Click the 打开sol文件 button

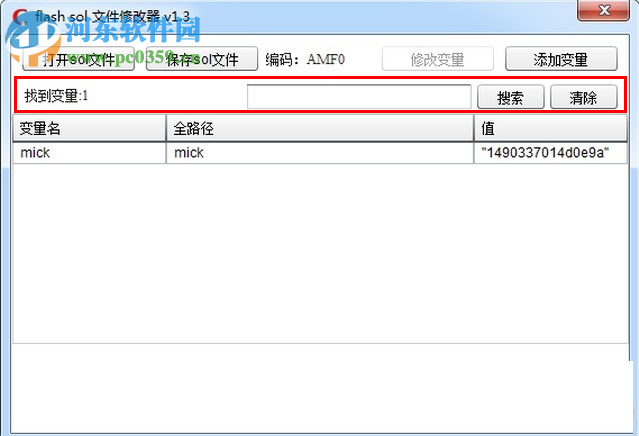tap(78, 59)
